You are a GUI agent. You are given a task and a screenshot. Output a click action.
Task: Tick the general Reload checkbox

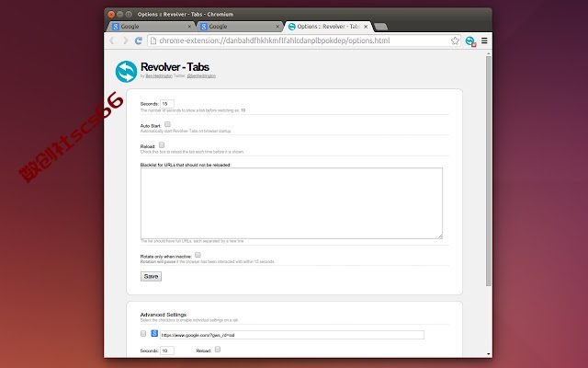pos(162,145)
